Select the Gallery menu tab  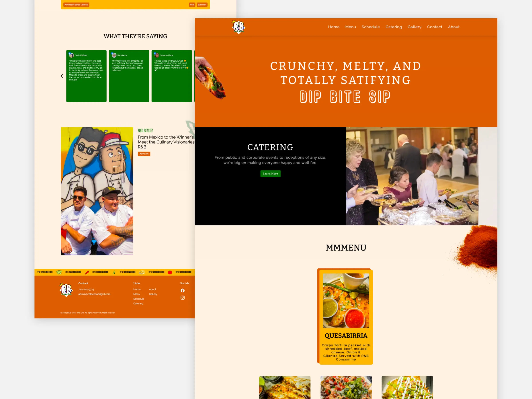coord(414,27)
